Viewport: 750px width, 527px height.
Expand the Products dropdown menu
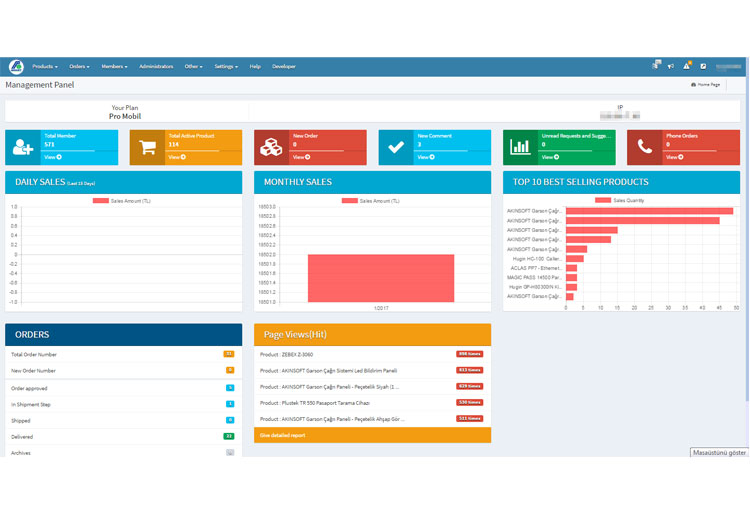click(45, 66)
